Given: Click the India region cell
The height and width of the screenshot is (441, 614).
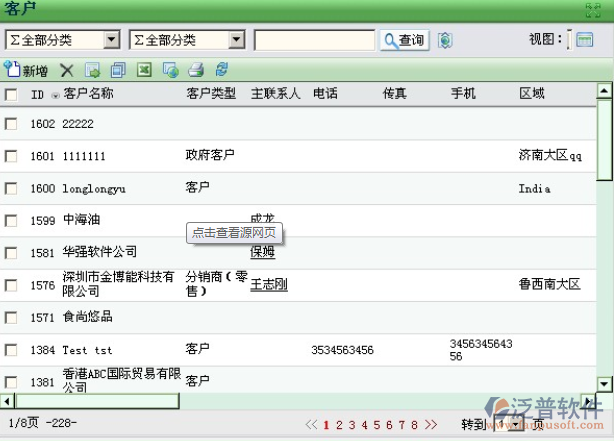Looking at the screenshot, I should coord(535,188).
